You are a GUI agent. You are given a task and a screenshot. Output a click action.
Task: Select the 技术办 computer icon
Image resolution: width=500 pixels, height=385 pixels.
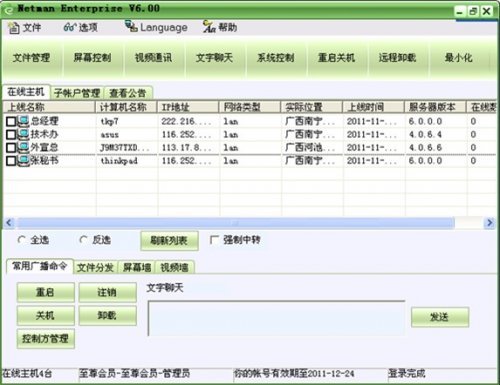pyautogui.click(x=23, y=134)
